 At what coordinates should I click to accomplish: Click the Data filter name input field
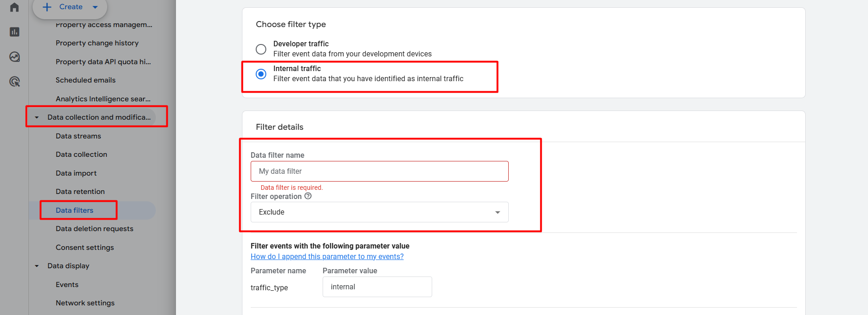[379, 171]
